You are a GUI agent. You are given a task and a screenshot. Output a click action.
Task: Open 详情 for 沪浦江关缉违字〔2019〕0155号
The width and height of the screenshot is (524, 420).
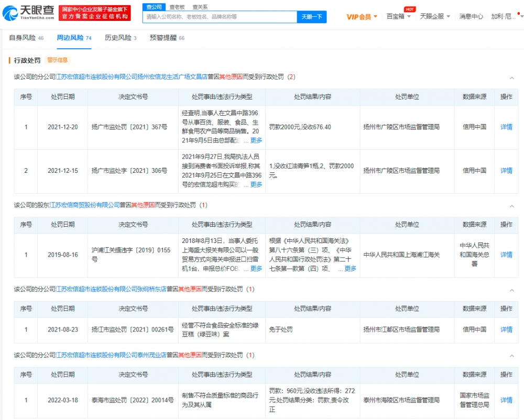click(506, 255)
